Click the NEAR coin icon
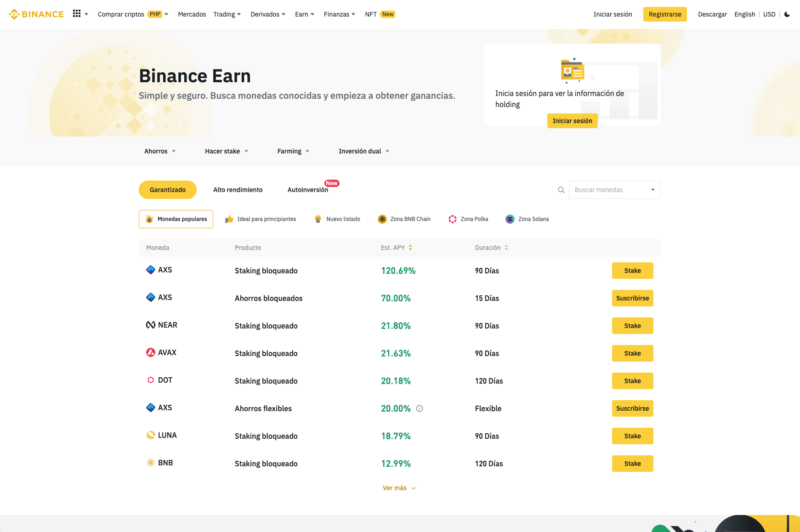Screen dimensions: 800x532 (x=150, y=324)
